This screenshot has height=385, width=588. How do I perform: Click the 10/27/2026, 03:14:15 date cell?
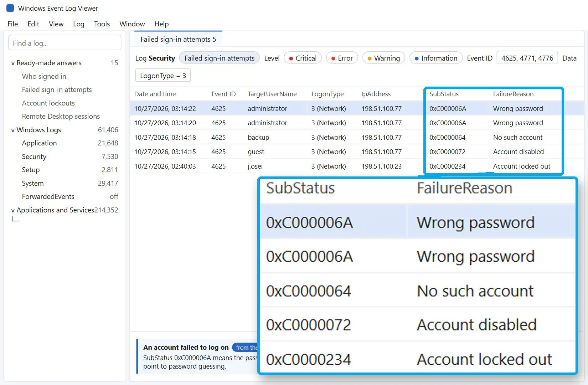click(x=165, y=152)
